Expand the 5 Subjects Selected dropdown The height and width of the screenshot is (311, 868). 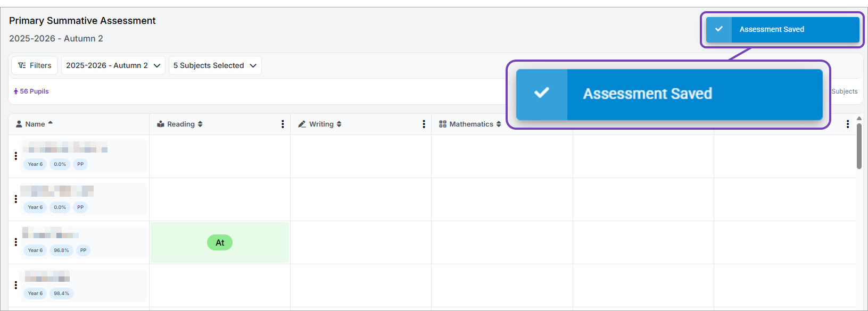[x=214, y=65]
